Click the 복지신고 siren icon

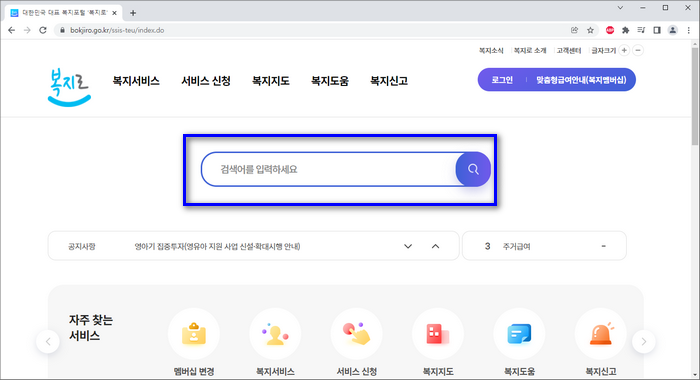[600, 334]
